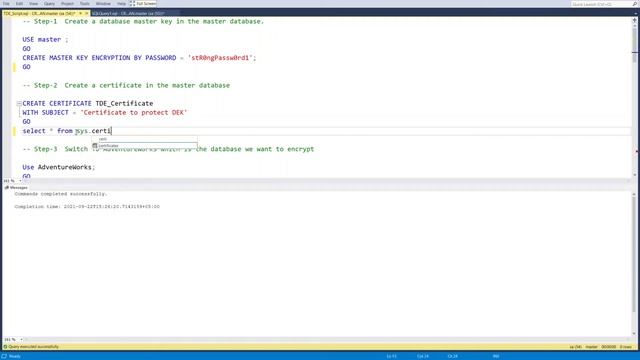Open the View menu
The width and height of the screenshot is (640, 360).
[33, 4]
